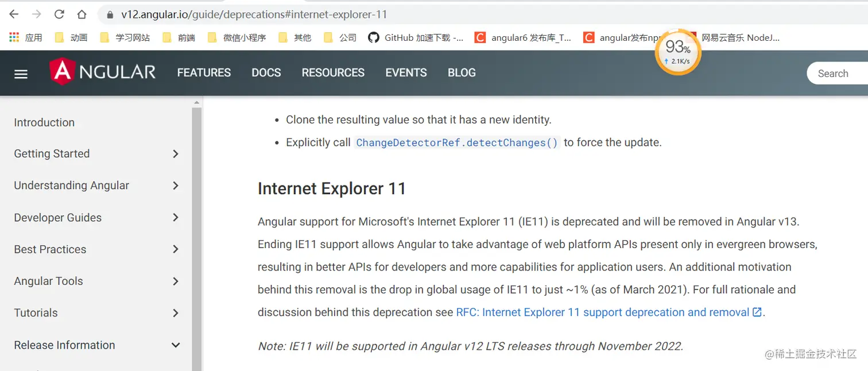868x371 pixels.
Task: Click the Angular logo to go home
Action: (x=102, y=72)
